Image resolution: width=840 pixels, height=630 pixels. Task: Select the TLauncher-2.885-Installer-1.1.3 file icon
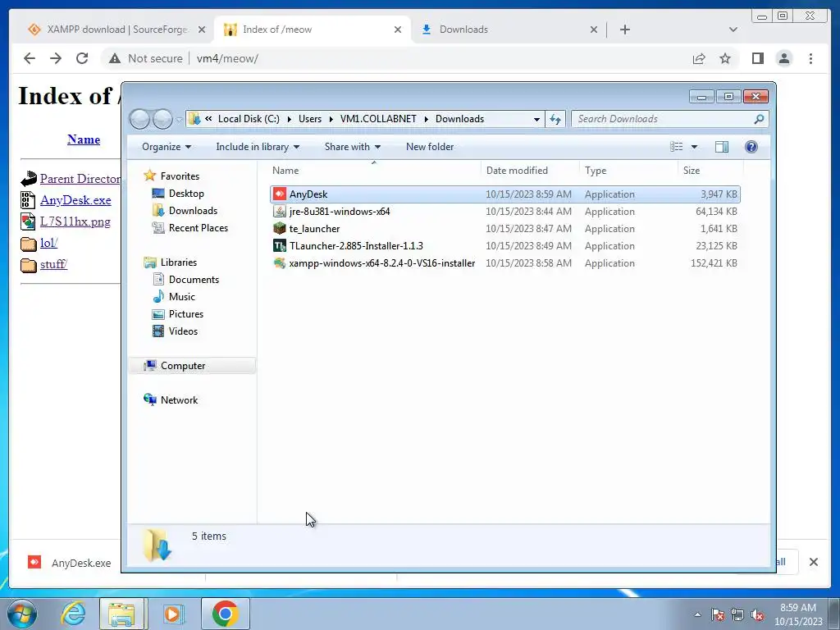(x=279, y=246)
